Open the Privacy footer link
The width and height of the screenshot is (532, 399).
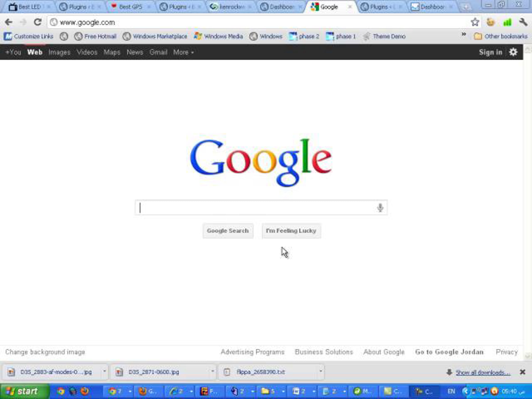pyautogui.click(x=507, y=352)
